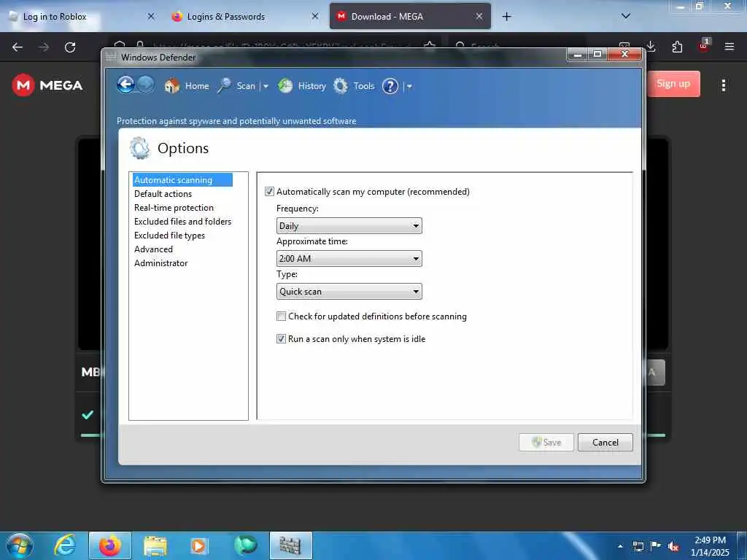This screenshot has width=747, height=560.
Task: Click Windows Defender taskbar icon
Action: [x=290, y=545]
